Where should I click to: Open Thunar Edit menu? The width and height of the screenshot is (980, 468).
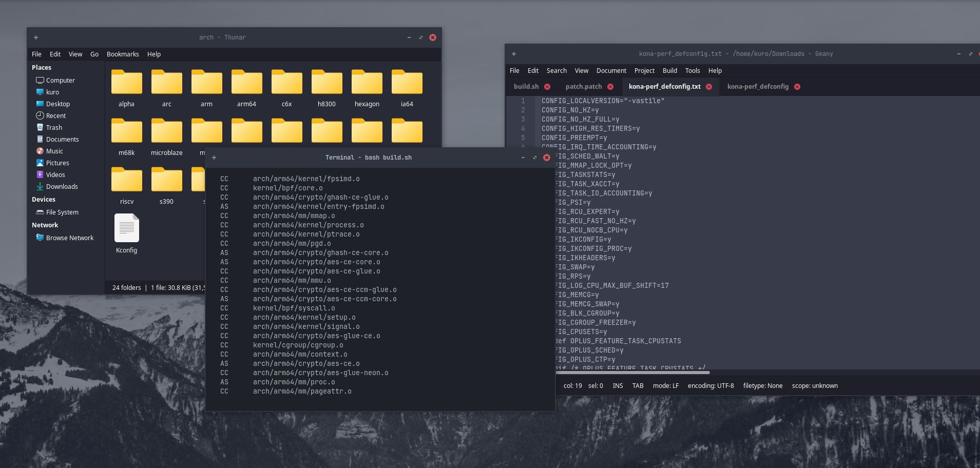click(55, 54)
